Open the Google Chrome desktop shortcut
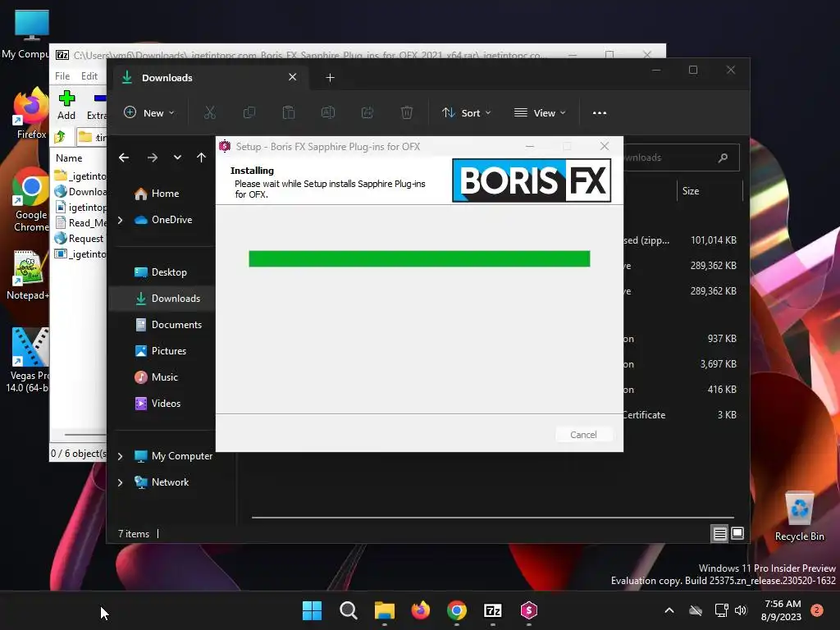This screenshot has width=840, height=630. coord(31,200)
